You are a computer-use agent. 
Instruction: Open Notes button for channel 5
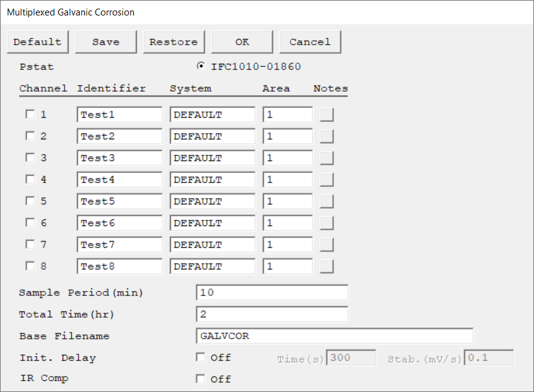coord(326,201)
